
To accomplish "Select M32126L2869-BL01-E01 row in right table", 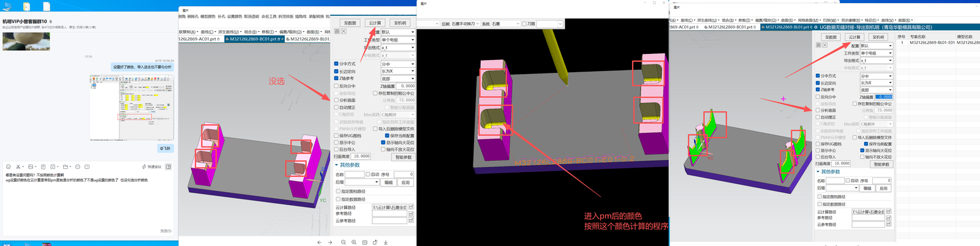I will click(937, 42).
